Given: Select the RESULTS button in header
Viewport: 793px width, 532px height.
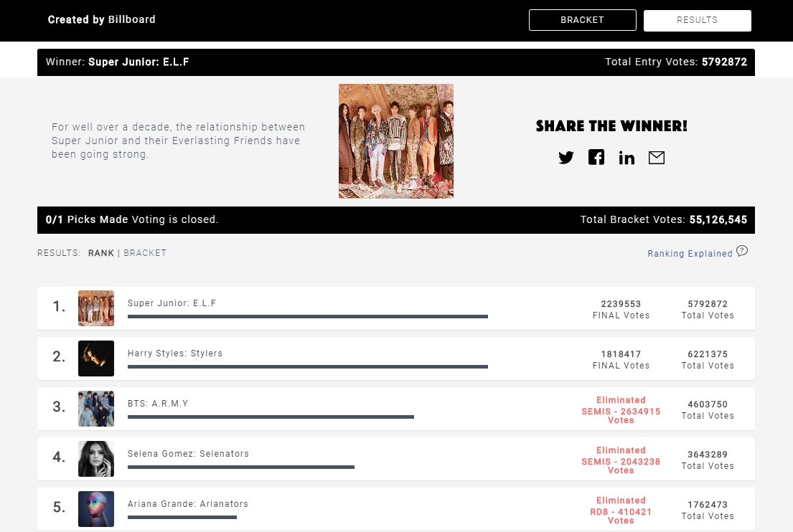Looking at the screenshot, I should point(698,20).
